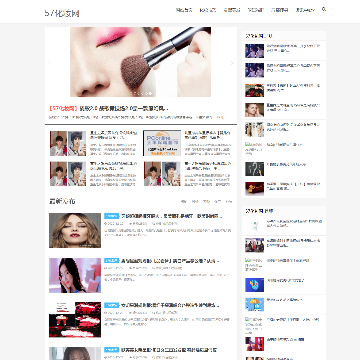Open woman on pink background article thumbnail
The width and height of the screenshot is (360, 360).
tap(75, 275)
